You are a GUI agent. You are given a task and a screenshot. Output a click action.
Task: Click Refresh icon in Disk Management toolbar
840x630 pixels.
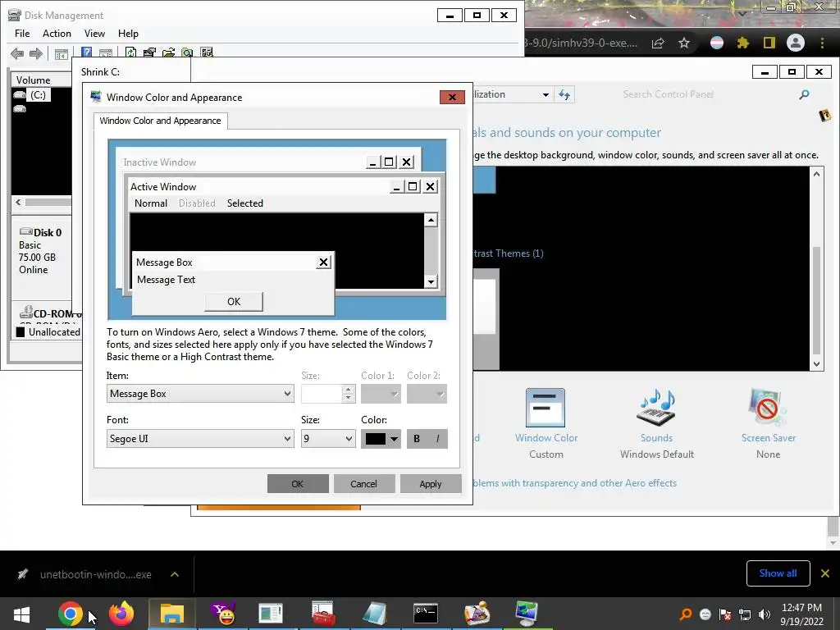click(130, 52)
